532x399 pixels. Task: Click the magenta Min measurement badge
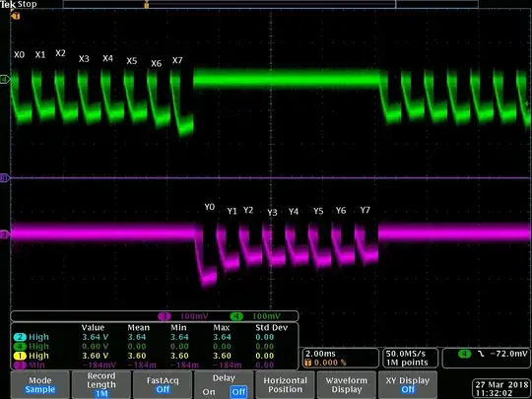point(20,366)
